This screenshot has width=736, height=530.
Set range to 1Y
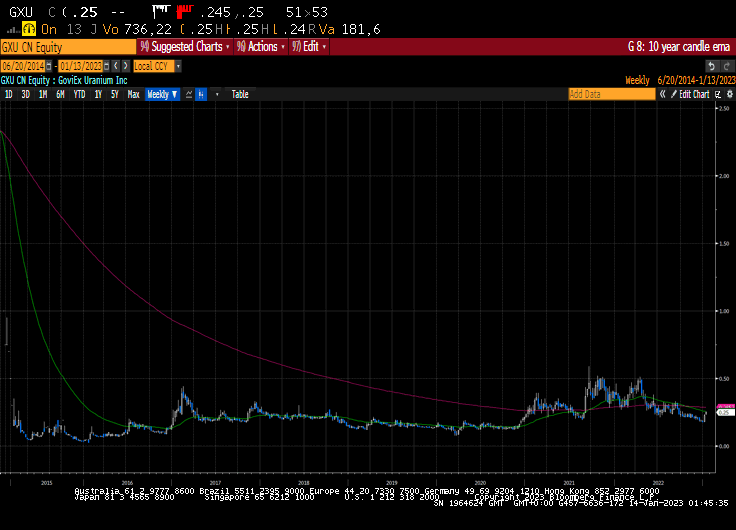98,94
